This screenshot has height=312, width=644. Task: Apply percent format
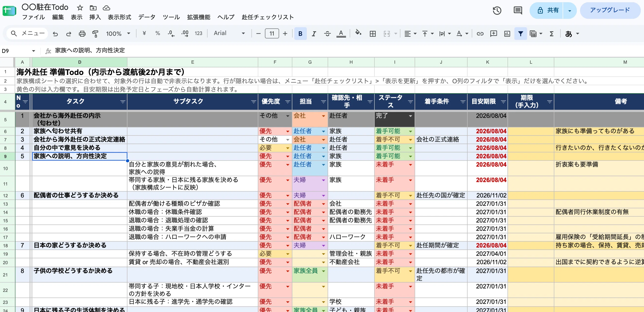click(x=158, y=33)
